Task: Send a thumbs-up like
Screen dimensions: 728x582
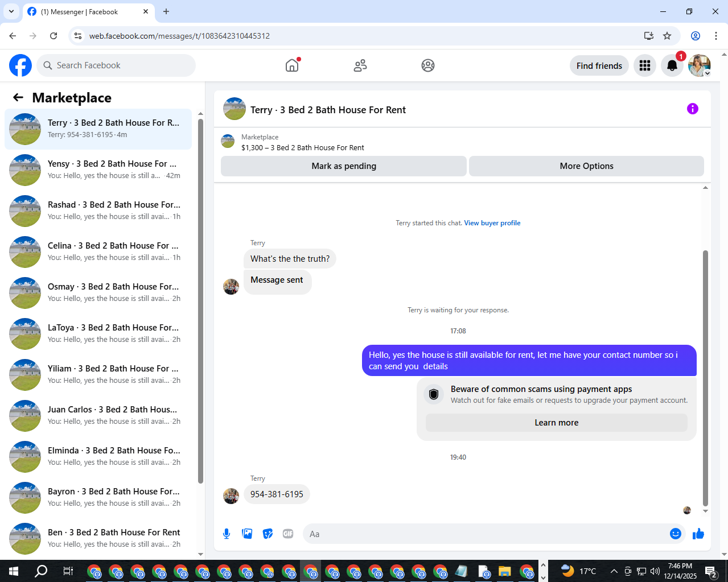Action: (698, 534)
